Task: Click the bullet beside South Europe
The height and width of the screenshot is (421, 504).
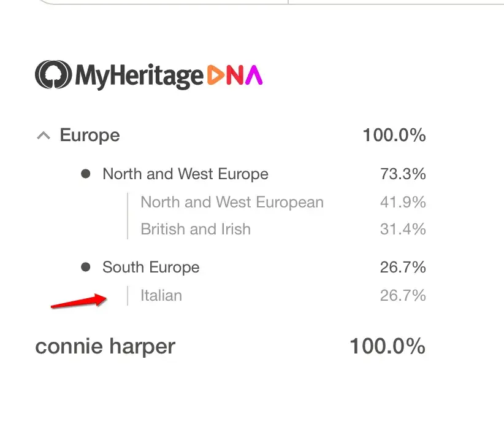Action: [86, 268]
